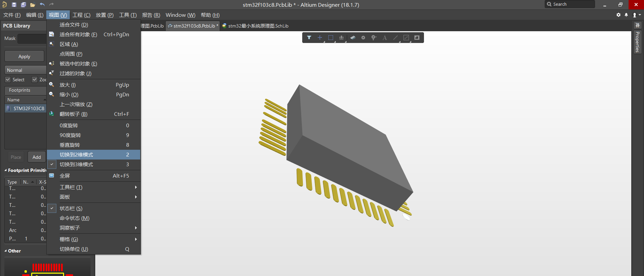
Task: Click the notifications bell icon
Action: (626, 15)
